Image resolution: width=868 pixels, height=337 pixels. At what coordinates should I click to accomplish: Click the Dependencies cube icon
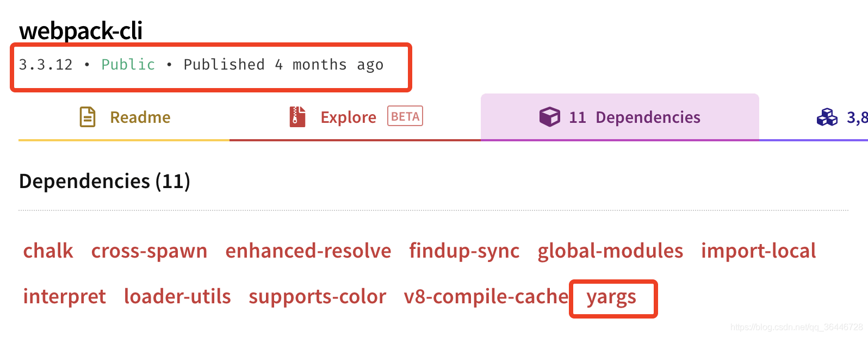[x=549, y=117]
